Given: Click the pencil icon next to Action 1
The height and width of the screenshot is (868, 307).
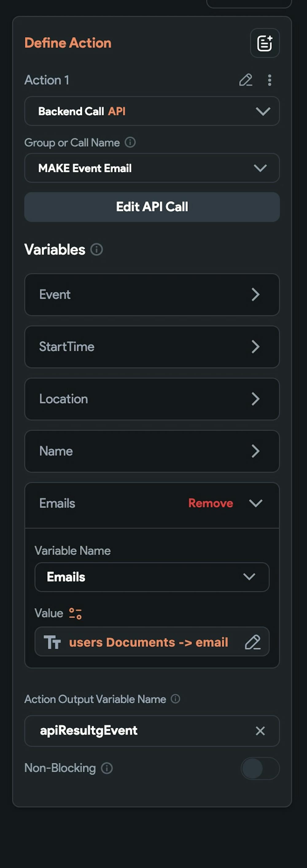Looking at the screenshot, I should click(246, 80).
